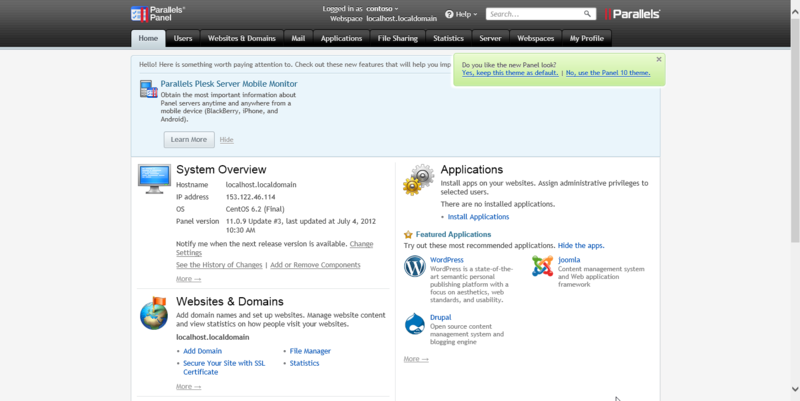800x401 pixels.
Task: Expand More under System Overview
Action: coord(188,279)
